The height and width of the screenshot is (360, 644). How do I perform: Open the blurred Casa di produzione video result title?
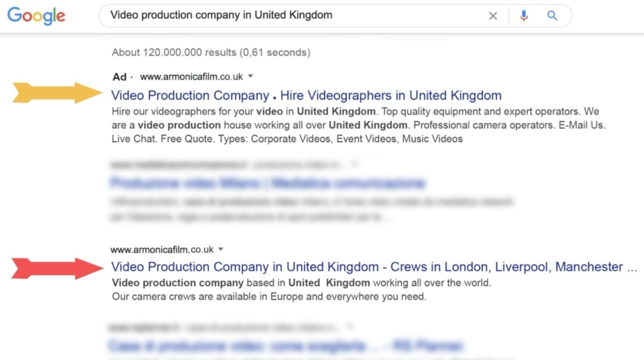[x=286, y=346]
